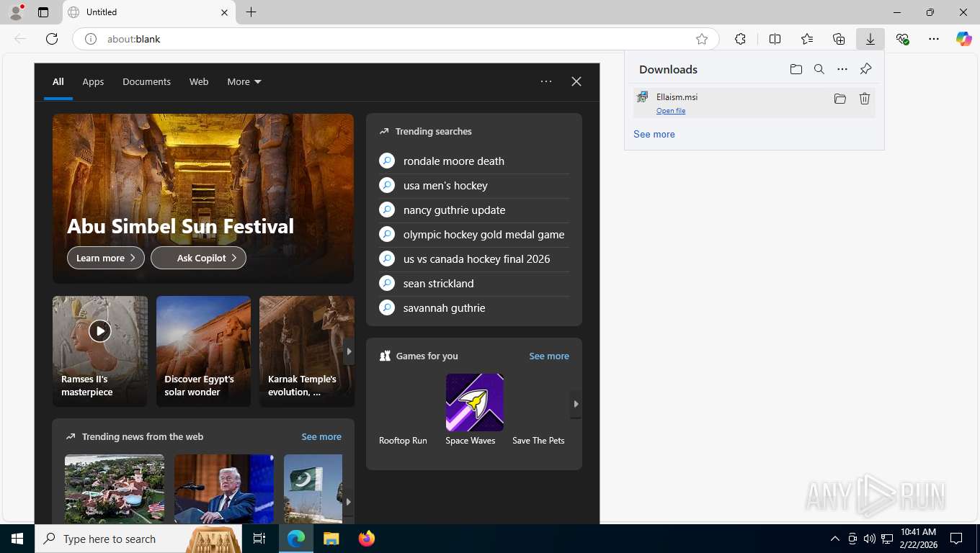This screenshot has width=980, height=553.
Task: Search nancy guthrie update
Action: pos(474,210)
